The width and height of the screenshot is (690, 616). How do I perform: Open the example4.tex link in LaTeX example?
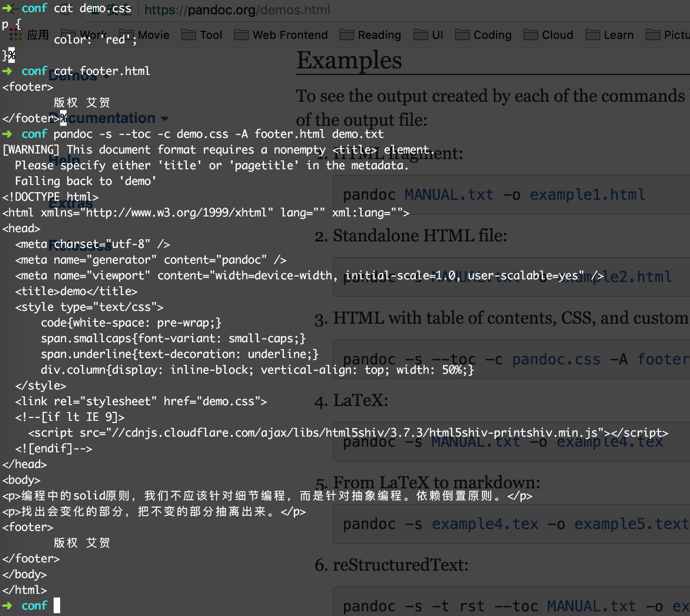click(610, 442)
